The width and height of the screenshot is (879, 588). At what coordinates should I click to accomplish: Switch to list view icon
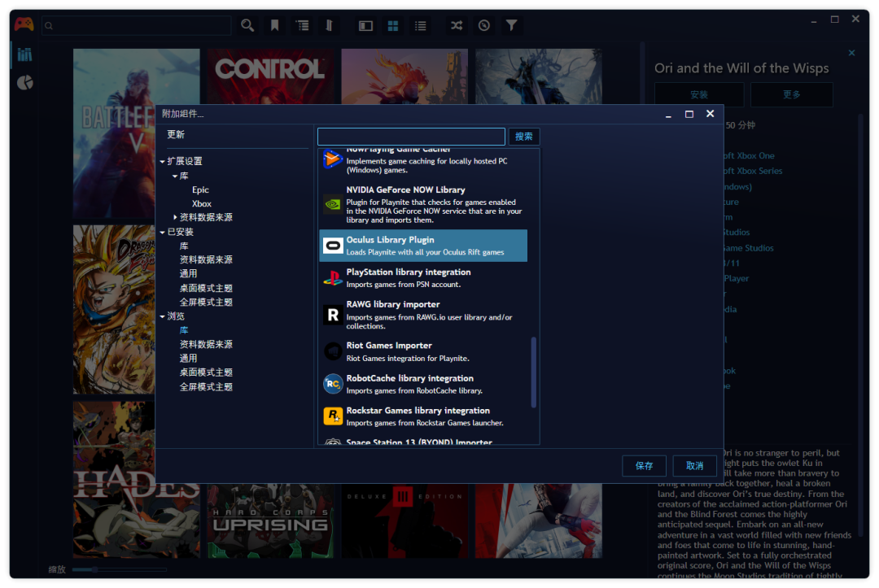click(x=421, y=26)
